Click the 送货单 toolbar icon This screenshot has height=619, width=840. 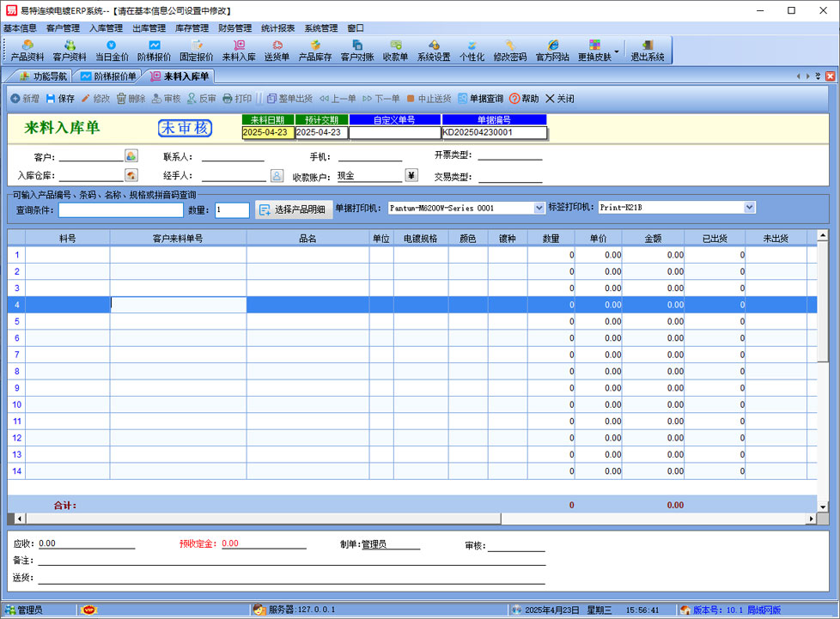(x=277, y=50)
